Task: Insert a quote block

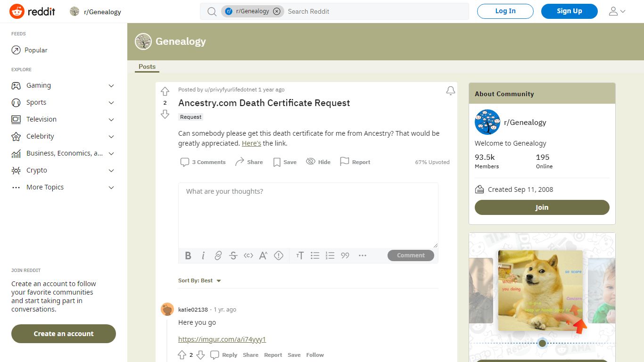Action: coord(345,255)
